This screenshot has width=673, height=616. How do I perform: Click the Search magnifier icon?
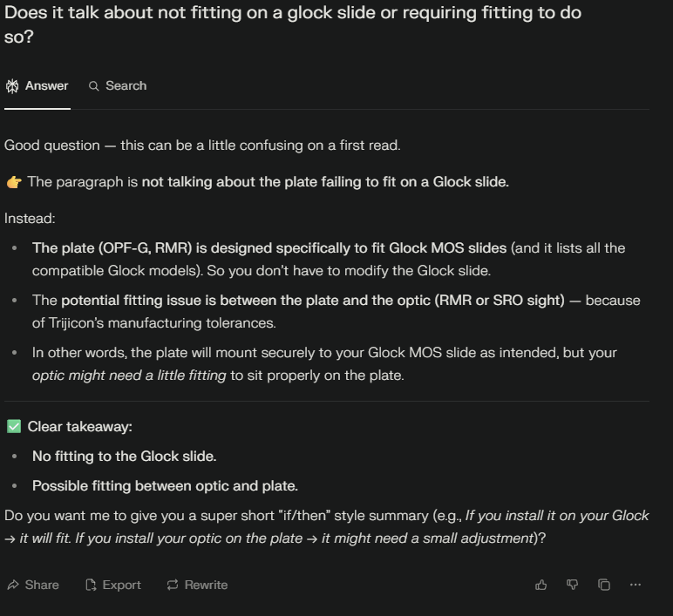pyautogui.click(x=93, y=85)
